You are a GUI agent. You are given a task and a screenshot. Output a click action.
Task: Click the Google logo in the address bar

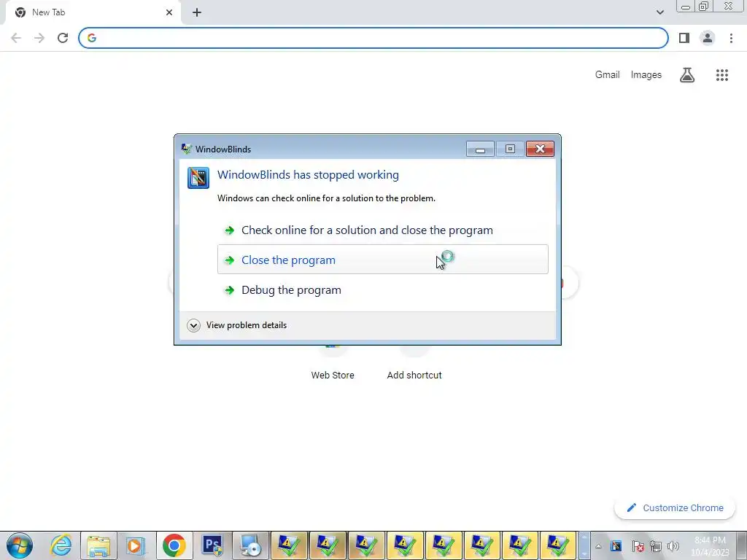[x=92, y=38]
